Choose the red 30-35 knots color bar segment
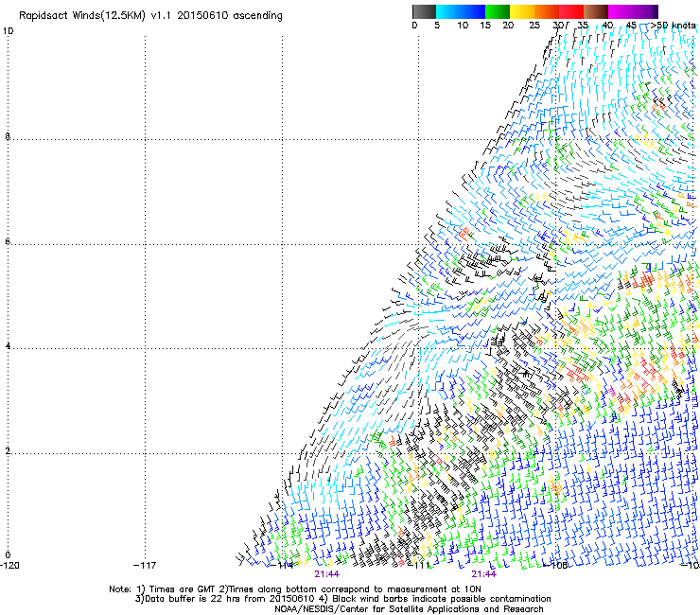 click(571, 11)
